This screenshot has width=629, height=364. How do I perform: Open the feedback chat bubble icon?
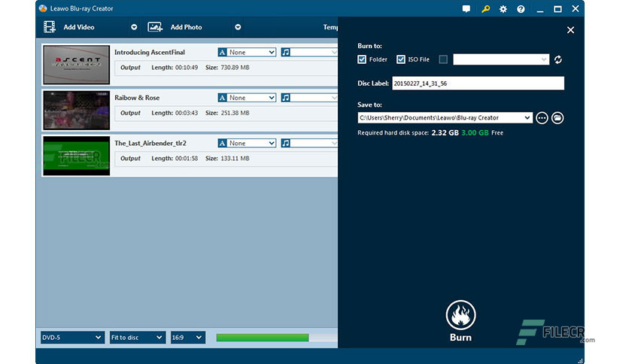[466, 9]
